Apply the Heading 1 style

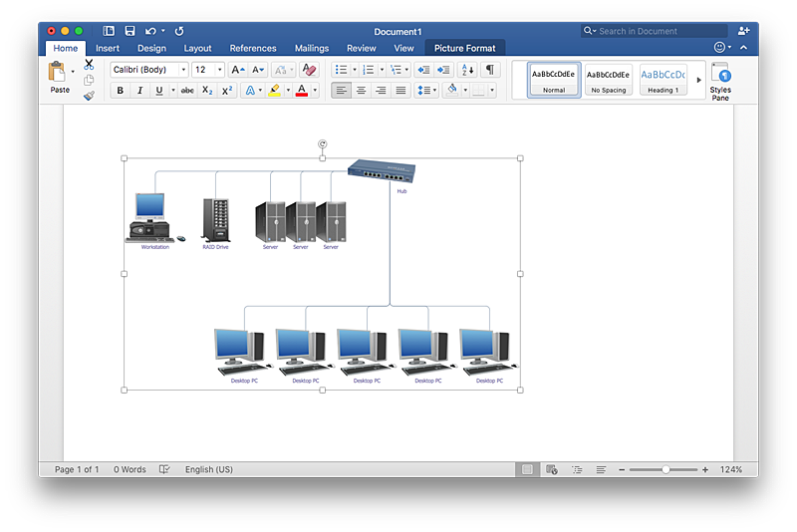pos(663,80)
